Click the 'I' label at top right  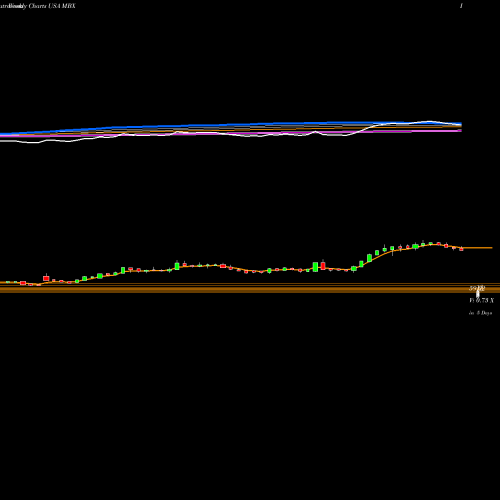[x=461, y=6]
